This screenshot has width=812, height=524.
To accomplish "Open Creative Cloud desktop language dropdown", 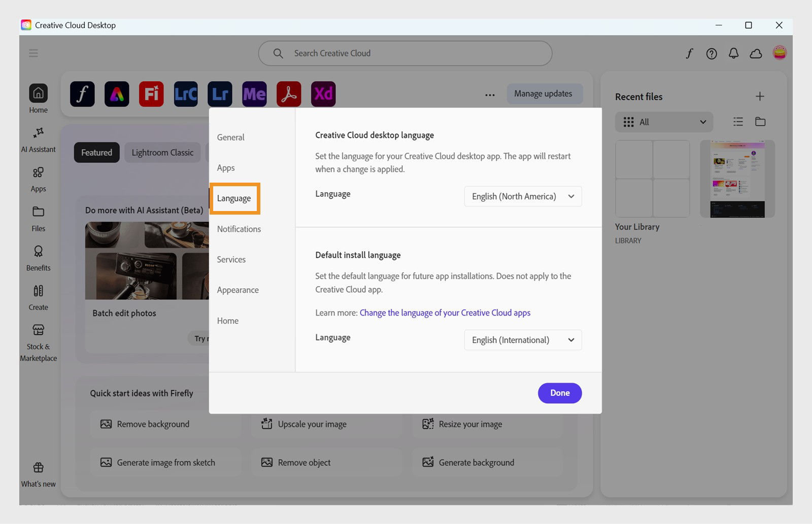I will (523, 196).
